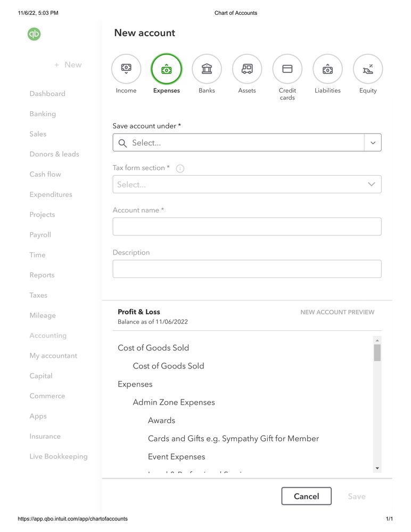The image size is (411, 532).
Task: Select the Expenses account type icon
Action: 167,69
